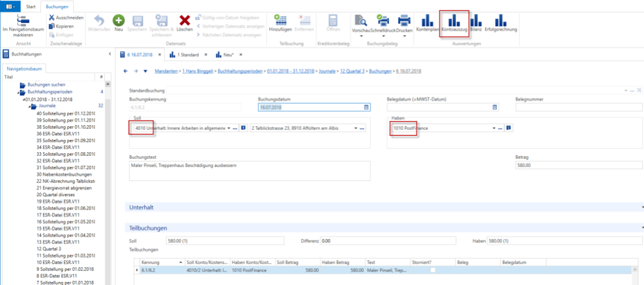Viewport: 644px width, 285px height.
Task: Click Löschen red X icon
Action: [x=185, y=20]
